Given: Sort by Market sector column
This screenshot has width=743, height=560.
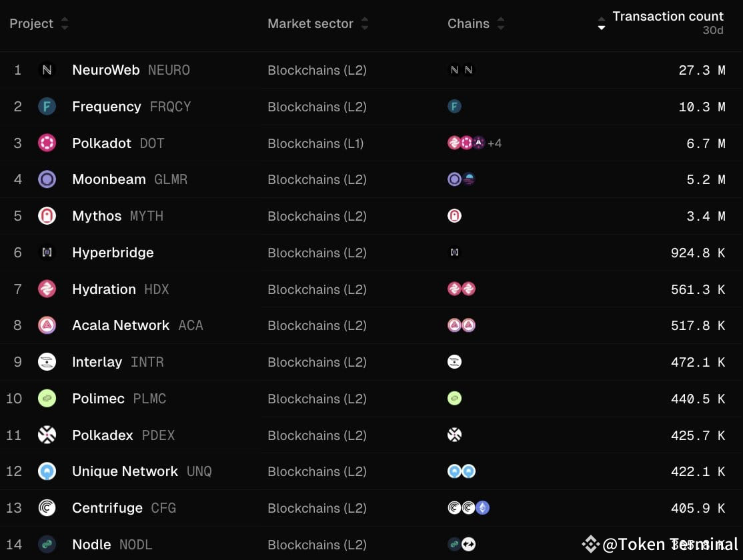Looking at the screenshot, I should coord(364,23).
